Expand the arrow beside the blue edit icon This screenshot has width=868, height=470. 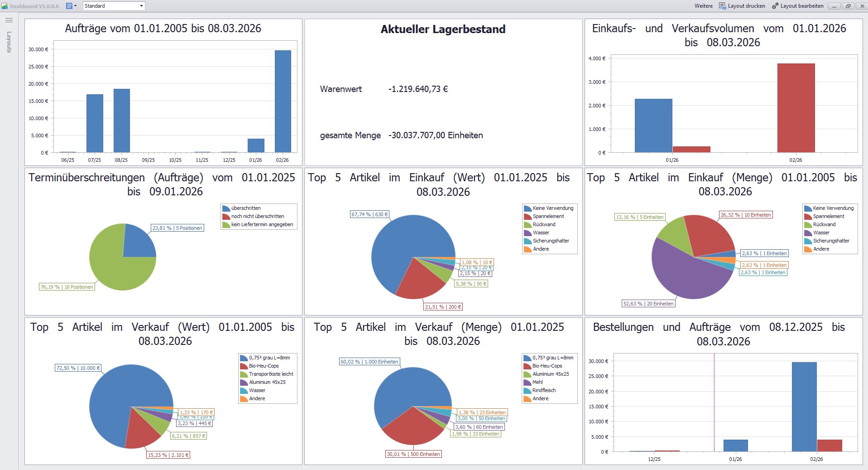75,6
